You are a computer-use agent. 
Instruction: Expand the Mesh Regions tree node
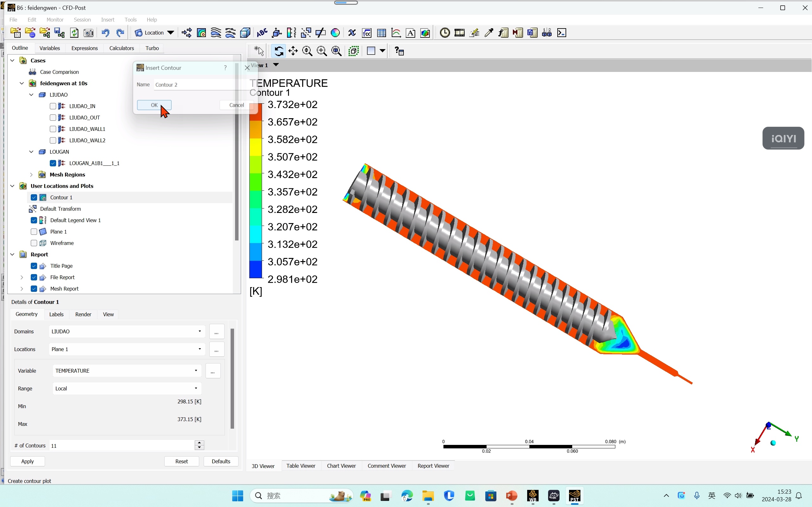pos(31,175)
